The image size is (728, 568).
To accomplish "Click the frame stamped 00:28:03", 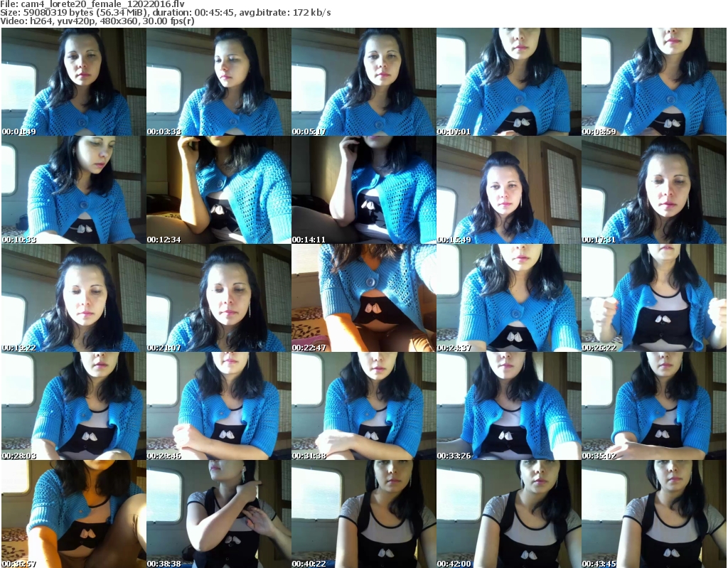I will coord(74,407).
